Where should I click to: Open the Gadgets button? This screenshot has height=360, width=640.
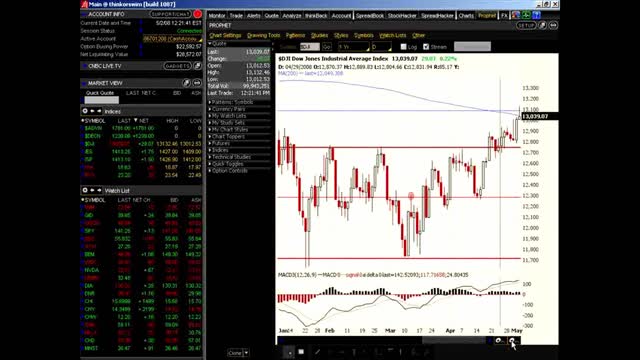pos(177,66)
